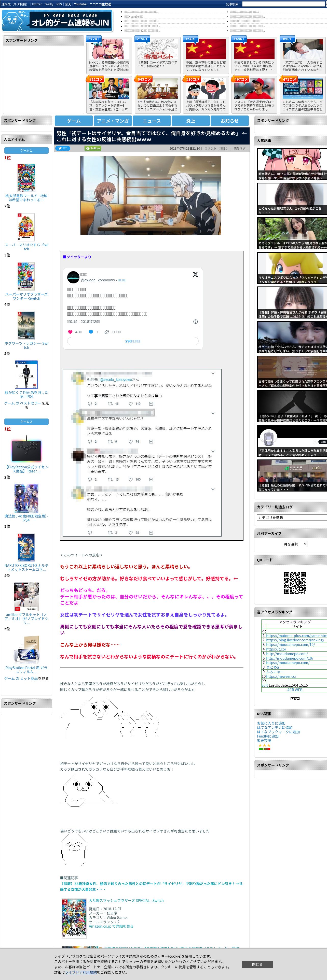Open the twitter link in the top bar
The height and width of the screenshot is (980, 327).
(36, 4)
